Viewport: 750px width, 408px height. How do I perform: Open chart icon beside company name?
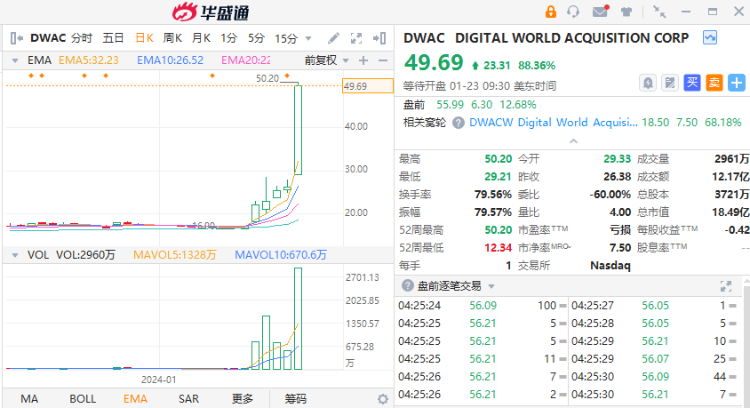[x=710, y=37]
